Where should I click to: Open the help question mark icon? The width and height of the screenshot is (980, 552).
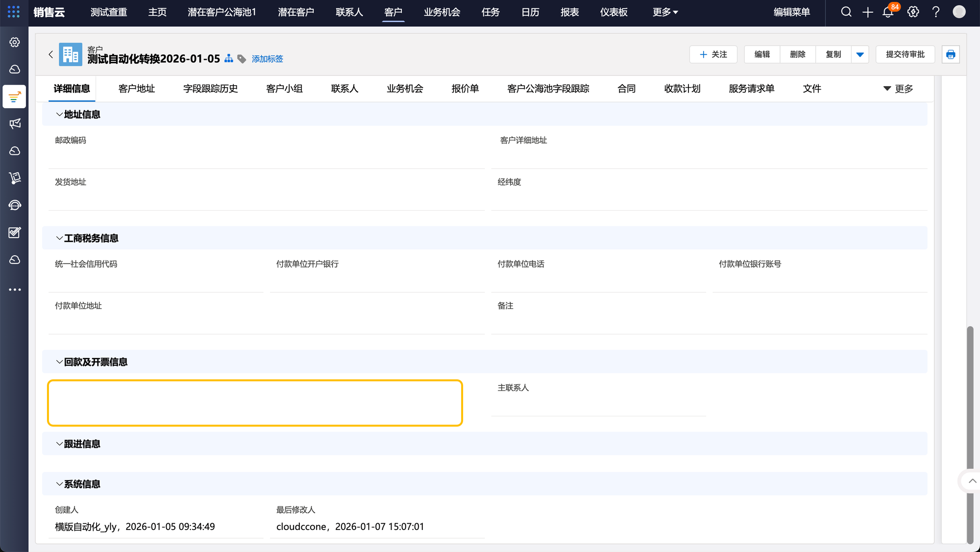click(936, 12)
